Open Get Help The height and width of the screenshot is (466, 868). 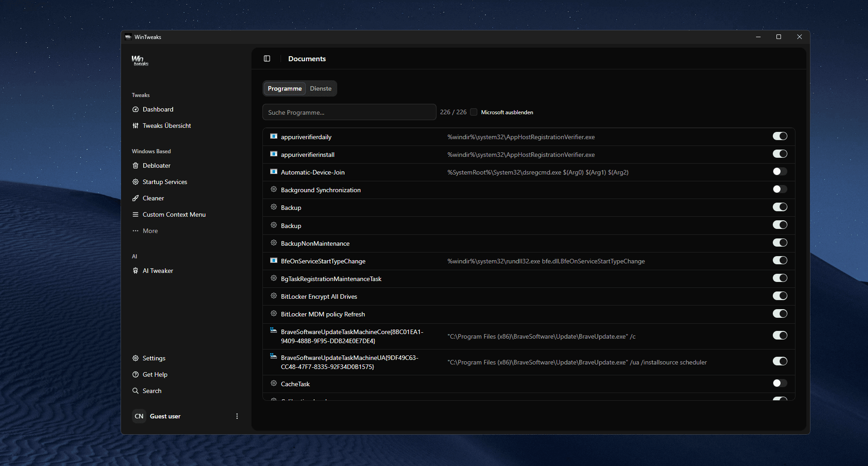pyautogui.click(x=155, y=374)
